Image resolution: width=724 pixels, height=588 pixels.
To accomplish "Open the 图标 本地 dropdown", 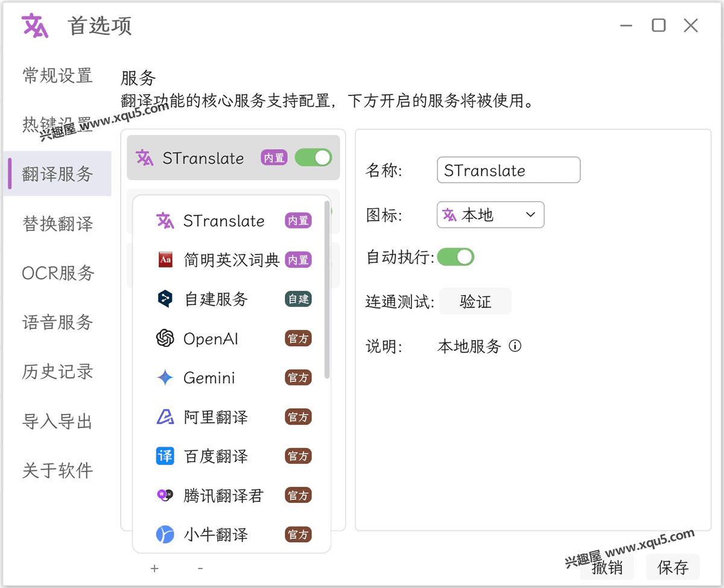I will [491, 215].
